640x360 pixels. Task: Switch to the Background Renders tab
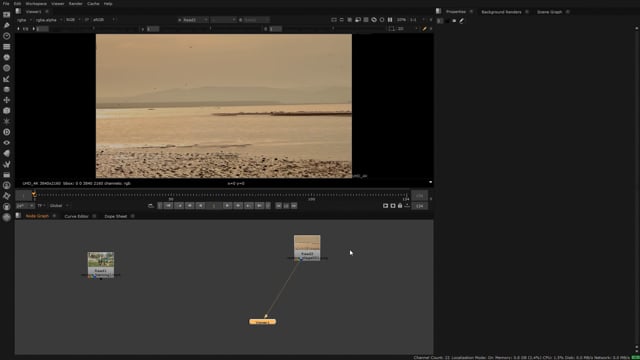501,12
